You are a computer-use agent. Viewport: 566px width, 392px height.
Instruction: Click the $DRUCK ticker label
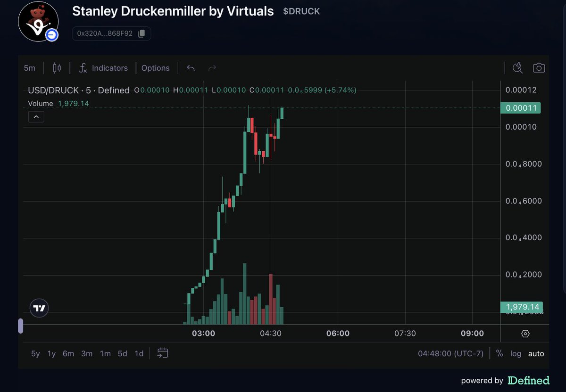tap(301, 11)
